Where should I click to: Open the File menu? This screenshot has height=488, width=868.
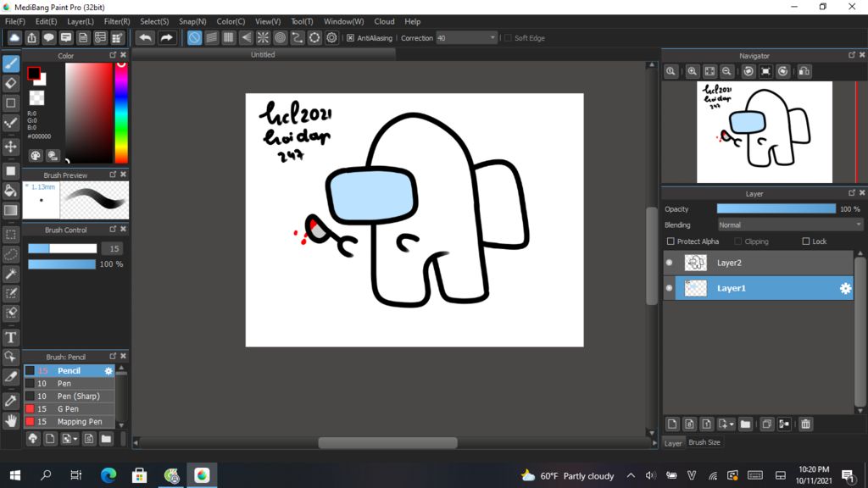click(x=15, y=21)
